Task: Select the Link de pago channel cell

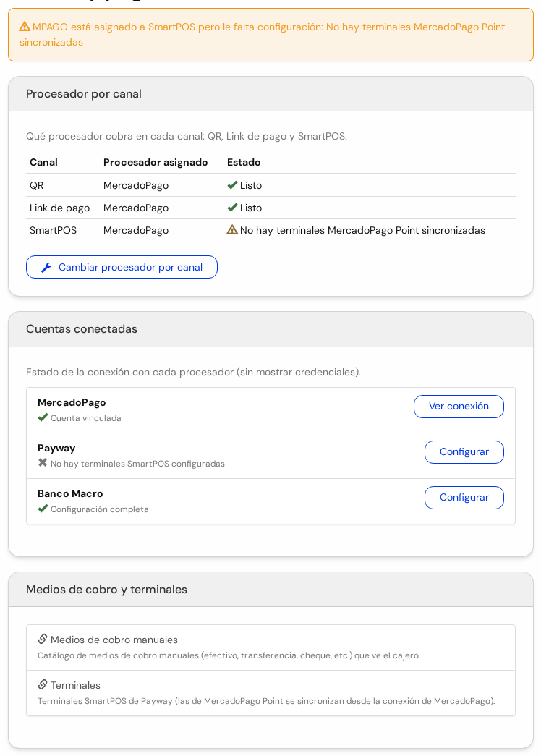Action: coord(59,208)
